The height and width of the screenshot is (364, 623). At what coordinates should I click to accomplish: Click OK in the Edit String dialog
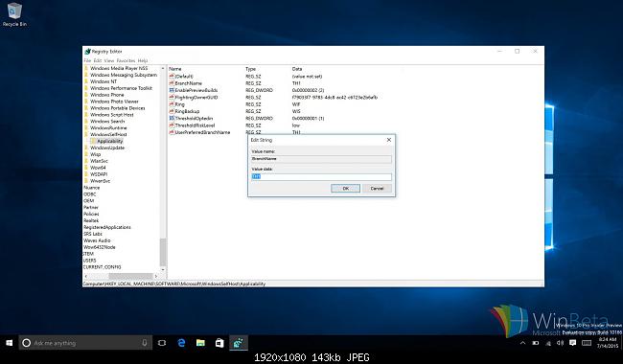pos(346,189)
